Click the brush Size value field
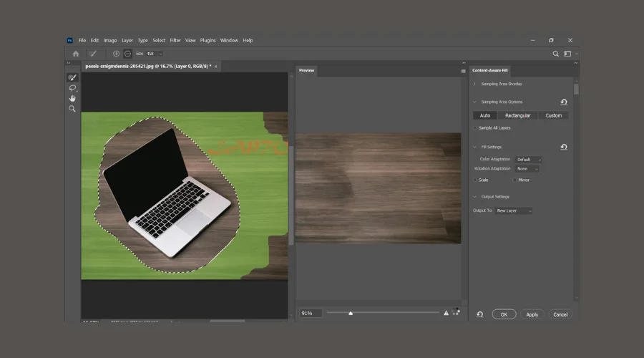This screenshot has width=644, height=358. pyautogui.click(x=152, y=54)
